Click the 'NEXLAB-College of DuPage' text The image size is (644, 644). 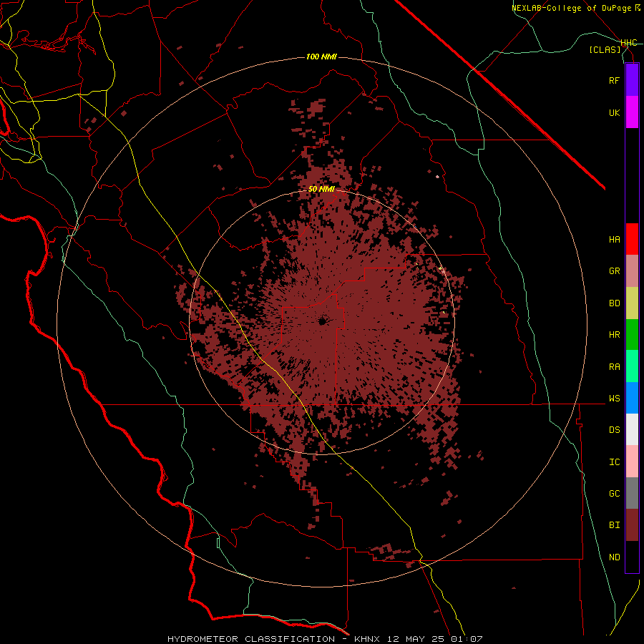point(572,8)
